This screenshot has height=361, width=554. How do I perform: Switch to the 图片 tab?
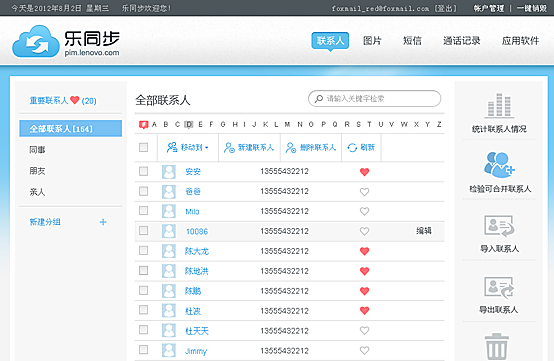click(x=372, y=41)
